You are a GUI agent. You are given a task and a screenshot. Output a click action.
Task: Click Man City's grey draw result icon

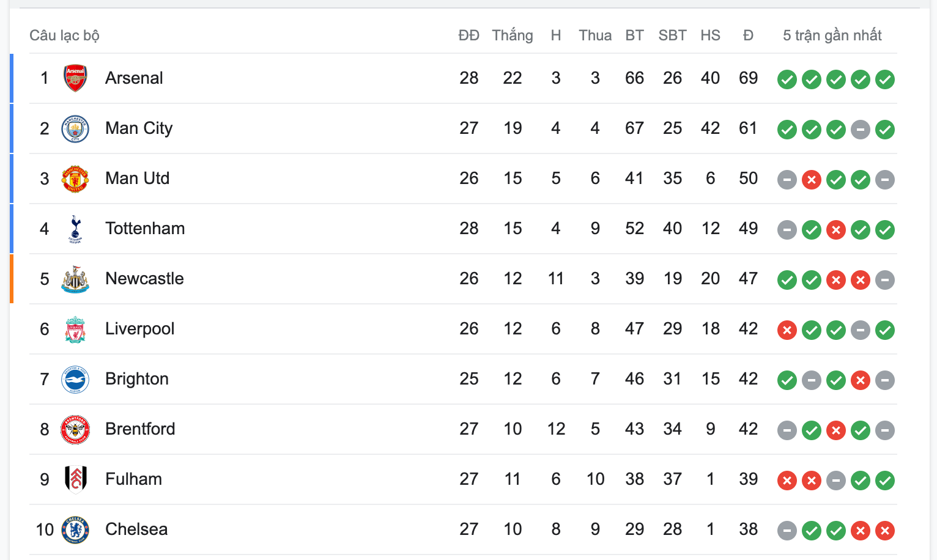pyautogui.click(x=861, y=130)
